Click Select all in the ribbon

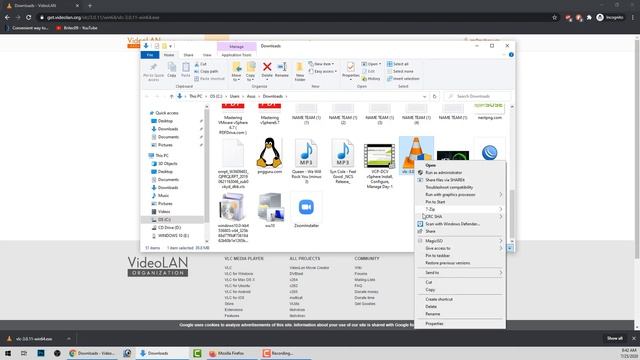[x=398, y=64]
